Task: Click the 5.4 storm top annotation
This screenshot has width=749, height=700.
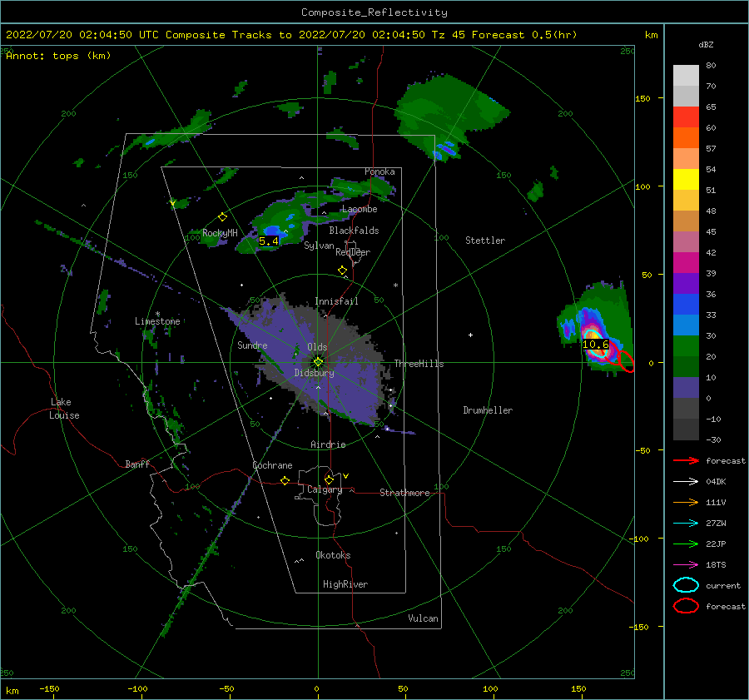Action: [x=269, y=241]
